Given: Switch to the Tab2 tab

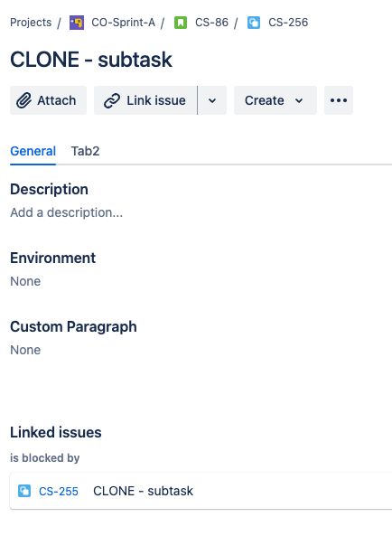Looking at the screenshot, I should pos(85,151).
